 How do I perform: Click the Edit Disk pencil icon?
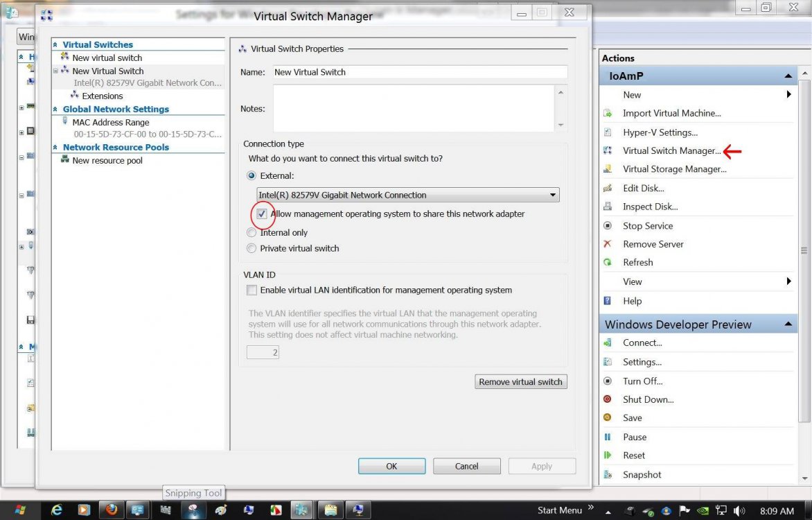click(x=608, y=188)
